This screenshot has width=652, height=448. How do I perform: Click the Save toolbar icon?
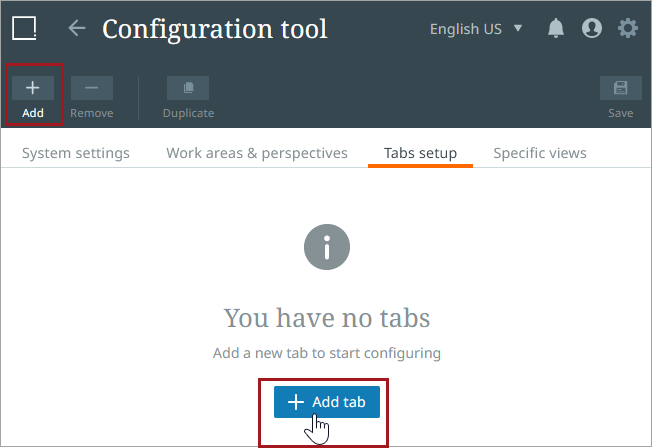(x=620, y=88)
